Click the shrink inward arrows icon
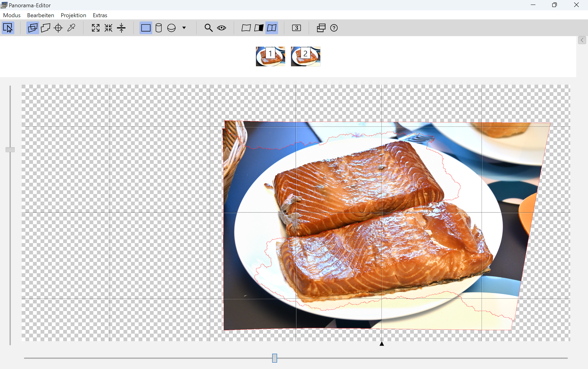Screen dimensions: 588x369 (x=108, y=28)
